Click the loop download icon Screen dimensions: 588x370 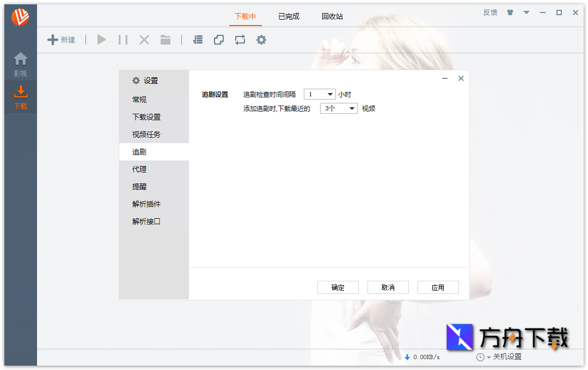pyautogui.click(x=240, y=39)
